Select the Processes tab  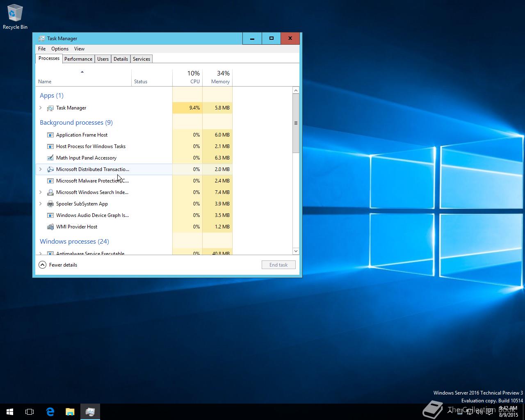click(49, 58)
